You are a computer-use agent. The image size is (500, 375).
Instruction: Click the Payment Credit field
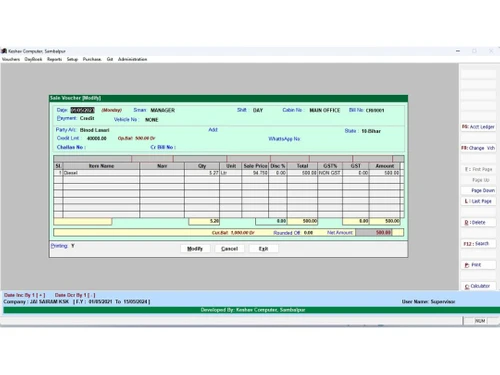(x=87, y=118)
